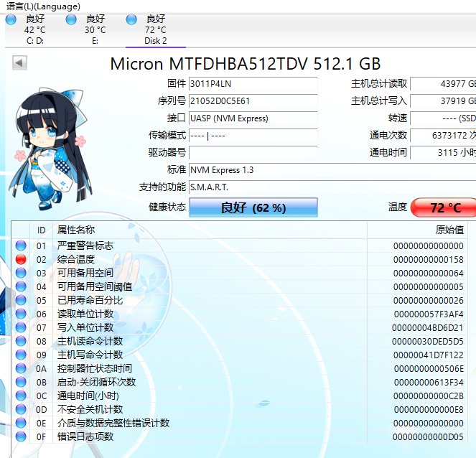Click raw value 000000057F3AF4
The height and width of the screenshot is (458, 476).
coord(429,314)
